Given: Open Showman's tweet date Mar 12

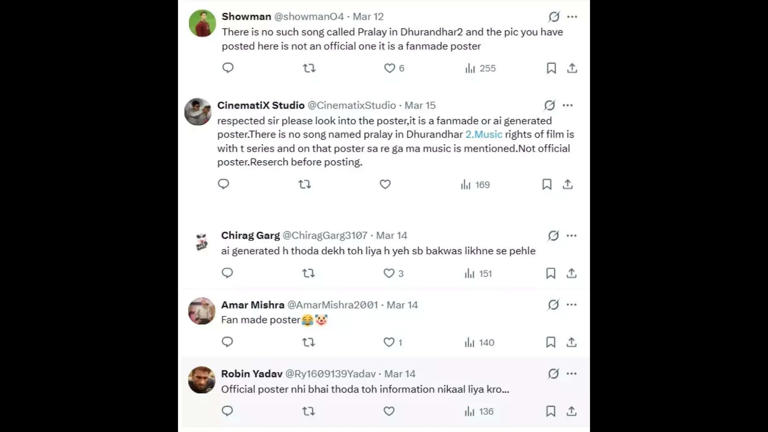Looking at the screenshot, I should (x=368, y=17).
